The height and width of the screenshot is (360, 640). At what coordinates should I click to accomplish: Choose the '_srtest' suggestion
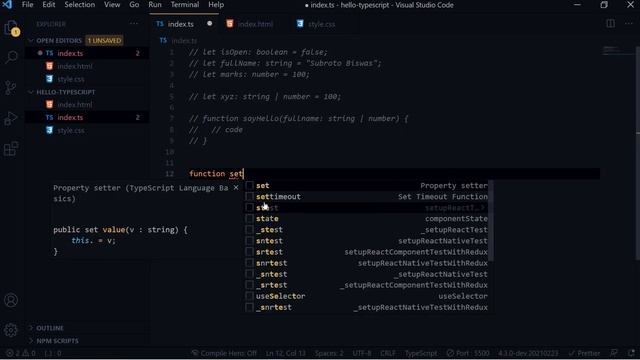click(x=367, y=285)
